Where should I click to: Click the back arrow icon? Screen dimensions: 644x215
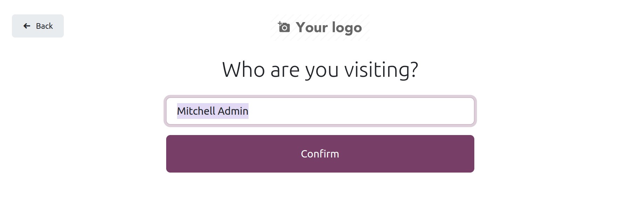point(27,26)
